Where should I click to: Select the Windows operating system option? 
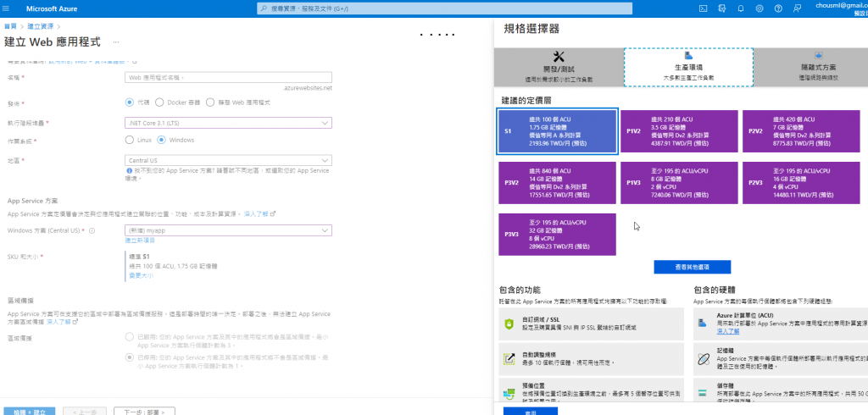click(161, 140)
